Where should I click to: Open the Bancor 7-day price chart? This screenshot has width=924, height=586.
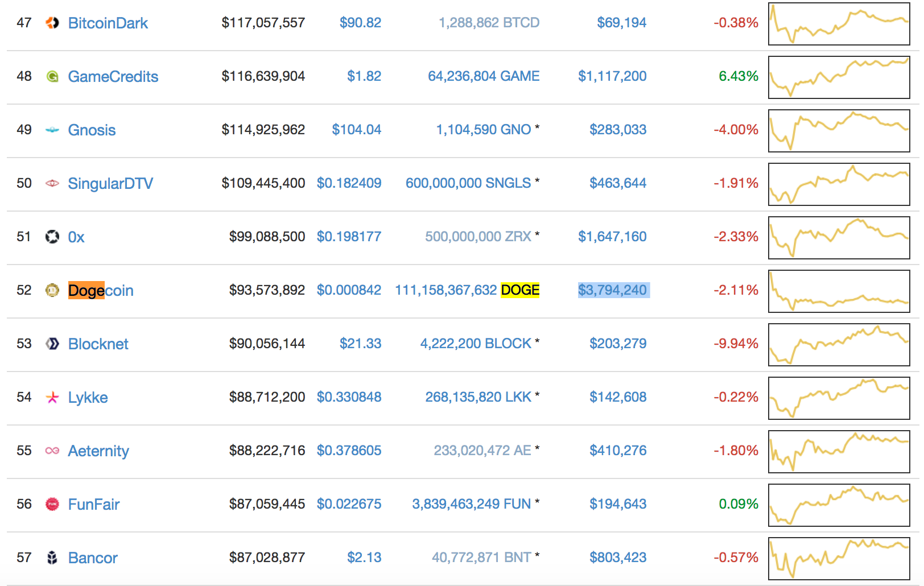[x=839, y=559]
